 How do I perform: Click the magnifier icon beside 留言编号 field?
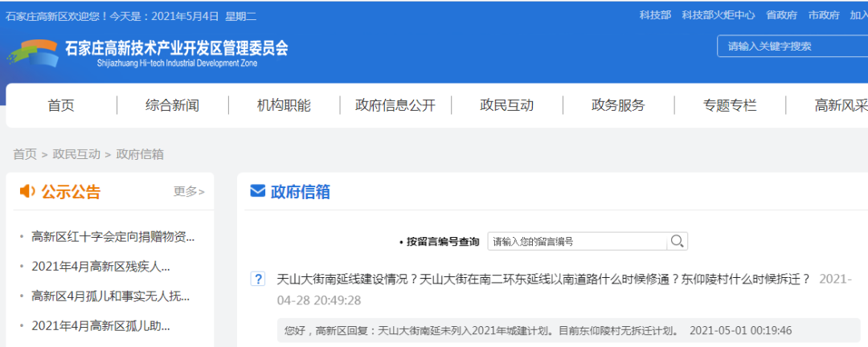pyautogui.click(x=677, y=241)
